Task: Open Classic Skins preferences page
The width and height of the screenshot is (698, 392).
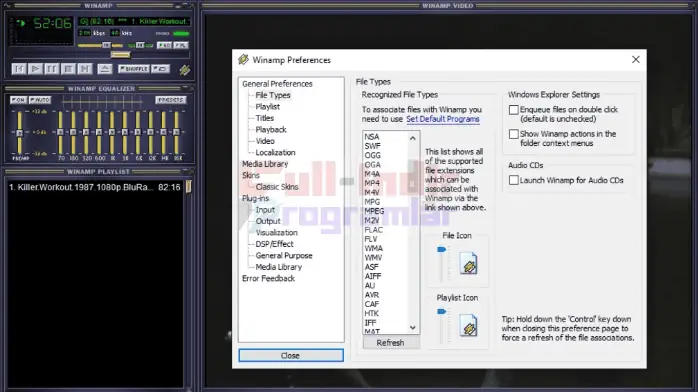Action: click(x=276, y=187)
